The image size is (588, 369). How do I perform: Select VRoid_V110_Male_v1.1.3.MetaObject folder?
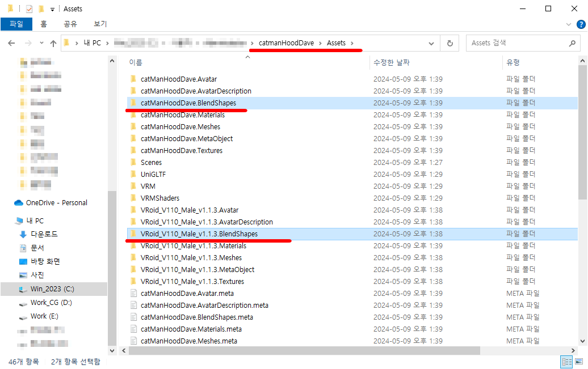coord(198,270)
